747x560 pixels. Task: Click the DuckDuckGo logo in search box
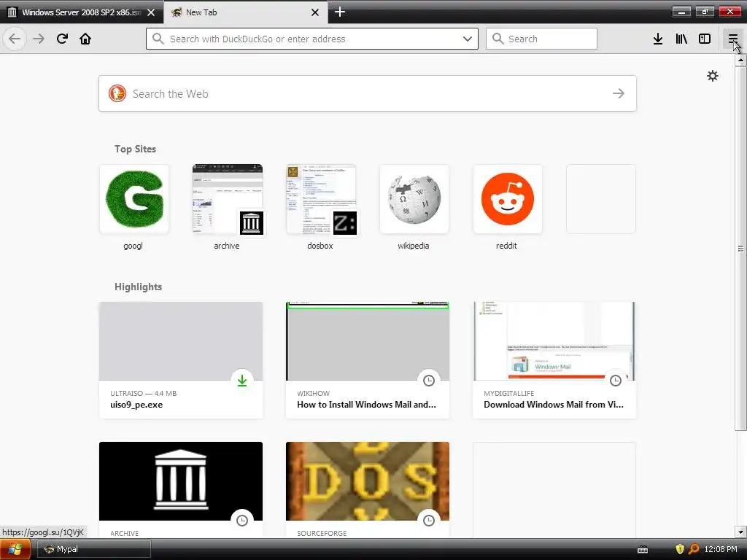point(117,93)
